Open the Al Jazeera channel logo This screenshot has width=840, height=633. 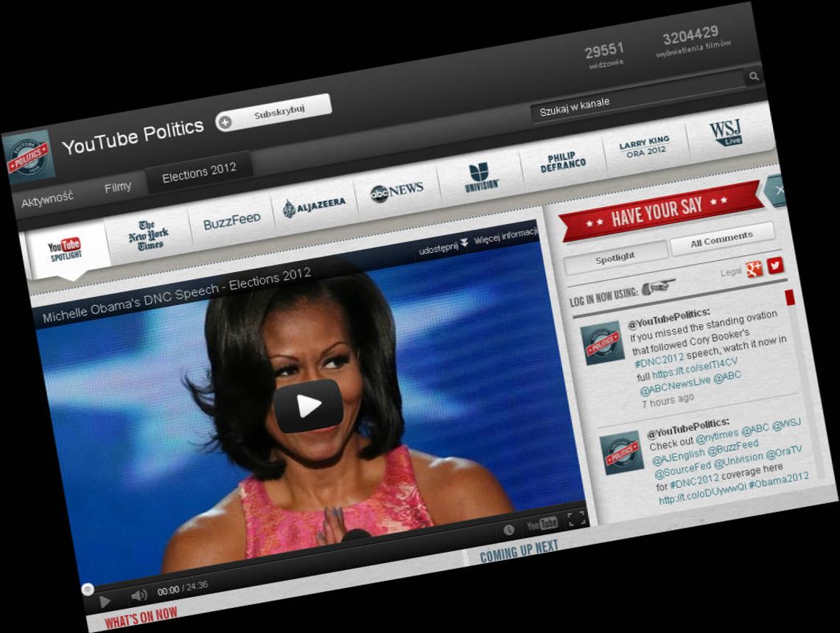pyautogui.click(x=315, y=206)
